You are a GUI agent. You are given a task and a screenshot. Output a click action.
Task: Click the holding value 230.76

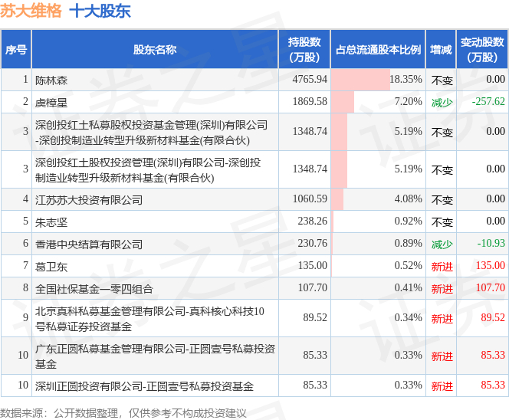(313, 244)
